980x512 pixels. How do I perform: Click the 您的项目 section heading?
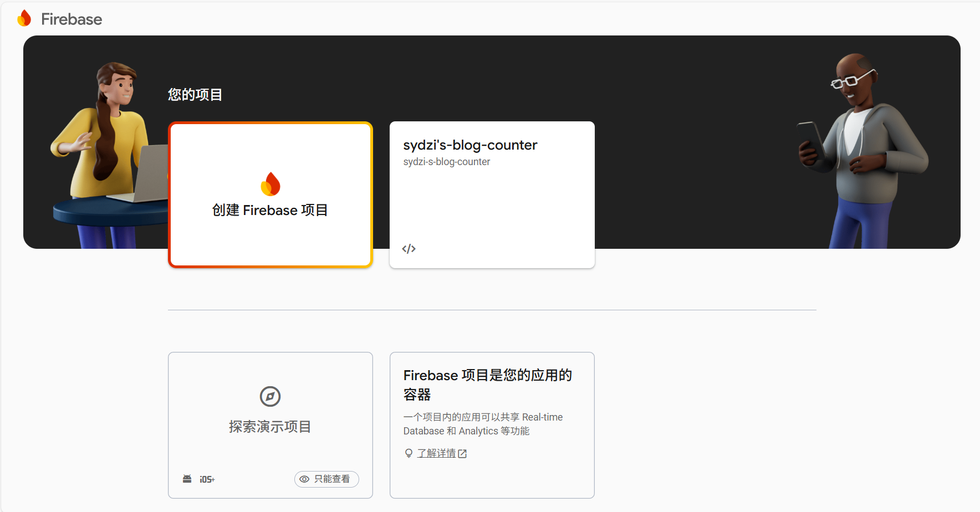[x=195, y=95]
